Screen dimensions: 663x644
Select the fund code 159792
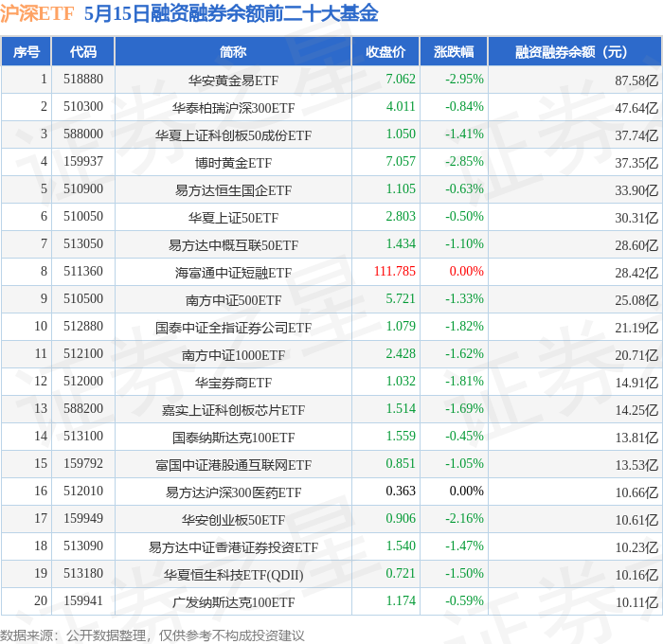(83, 464)
